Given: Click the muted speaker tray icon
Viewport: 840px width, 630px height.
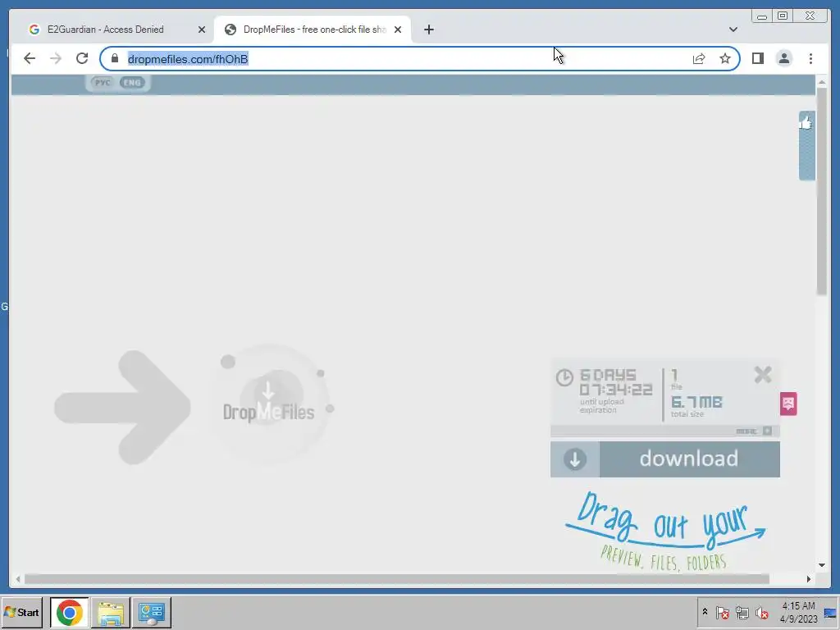Looking at the screenshot, I should pyautogui.click(x=761, y=612).
